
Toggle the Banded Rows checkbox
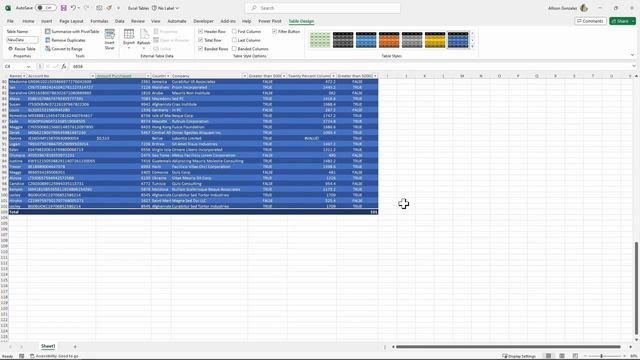click(x=200, y=49)
